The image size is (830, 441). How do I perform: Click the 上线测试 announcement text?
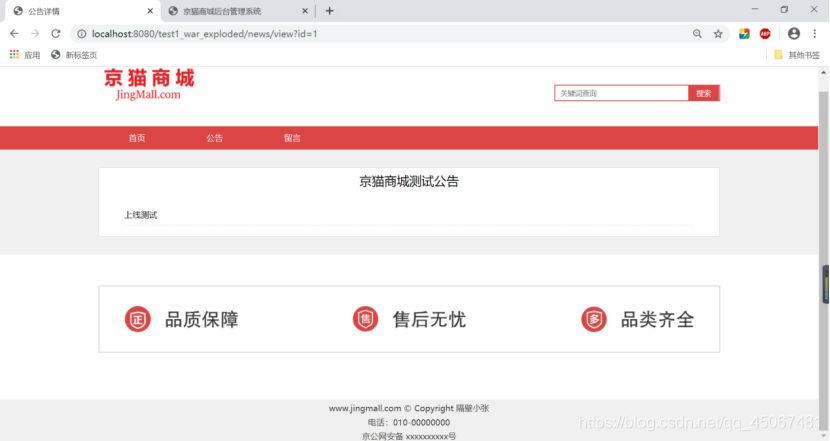pos(140,215)
